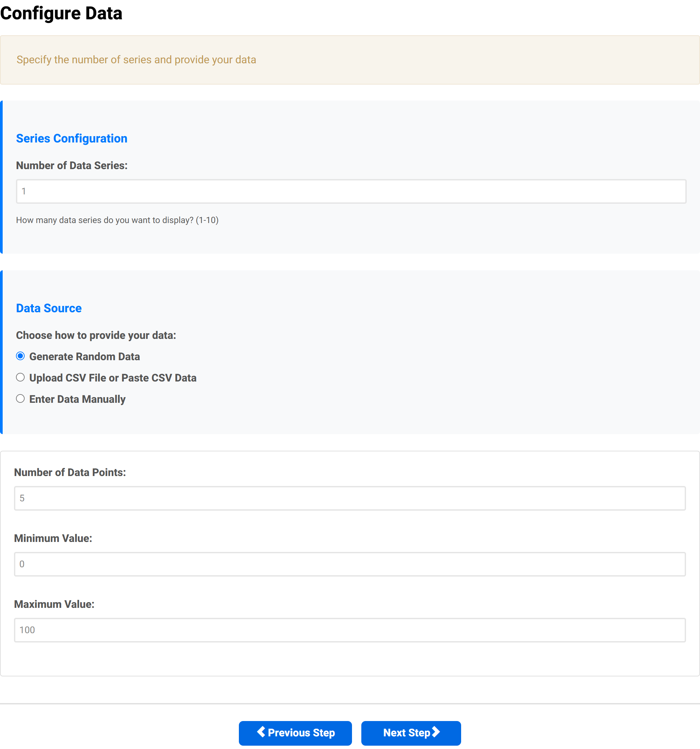Select Generate Random Data radio option

click(20, 356)
